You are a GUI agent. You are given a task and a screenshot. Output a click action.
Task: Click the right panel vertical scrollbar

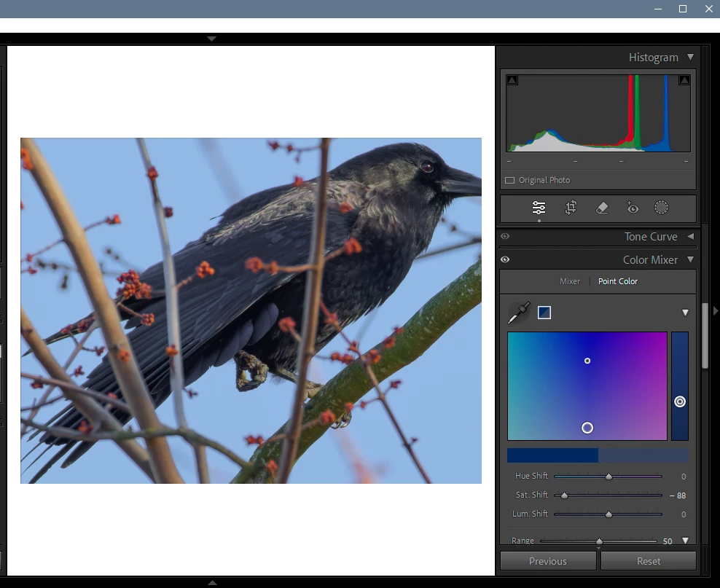point(705,335)
